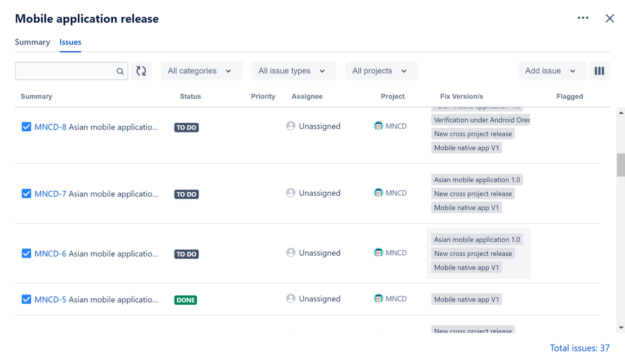
Task: Click the search magnifier icon
Action: [119, 71]
